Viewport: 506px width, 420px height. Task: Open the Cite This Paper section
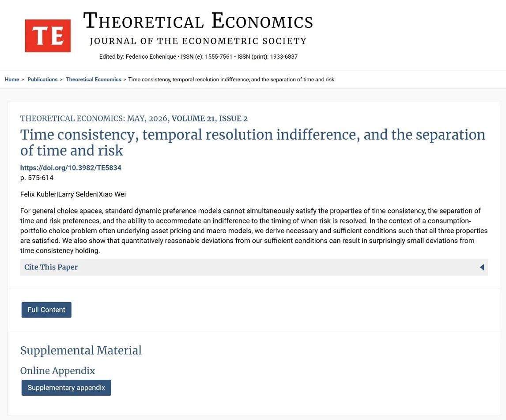pos(254,267)
